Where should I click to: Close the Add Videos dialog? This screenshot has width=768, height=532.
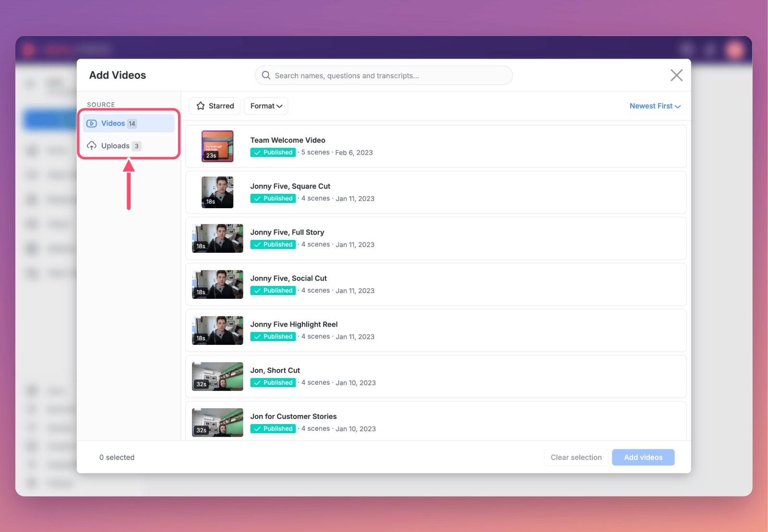tap(676, 75)
